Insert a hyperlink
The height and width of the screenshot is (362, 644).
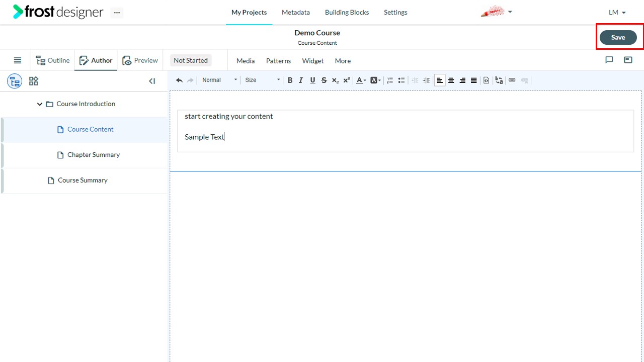pos(512,80)
